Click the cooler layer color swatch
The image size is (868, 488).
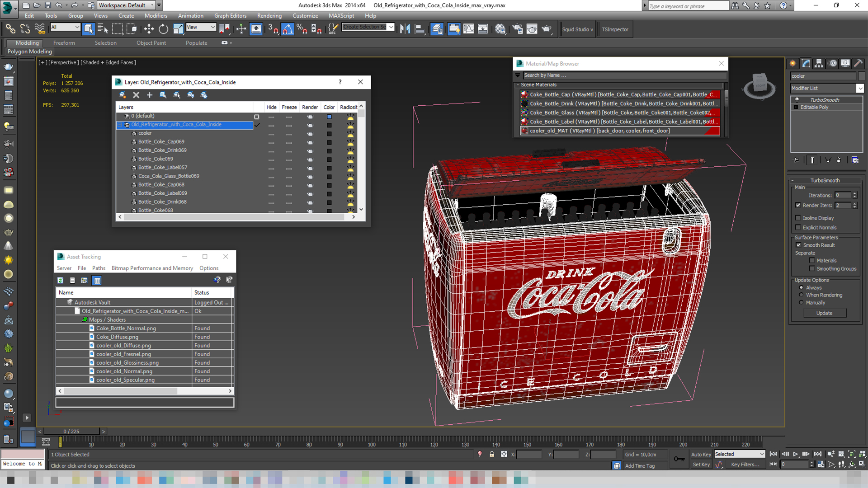click(329, 134)
